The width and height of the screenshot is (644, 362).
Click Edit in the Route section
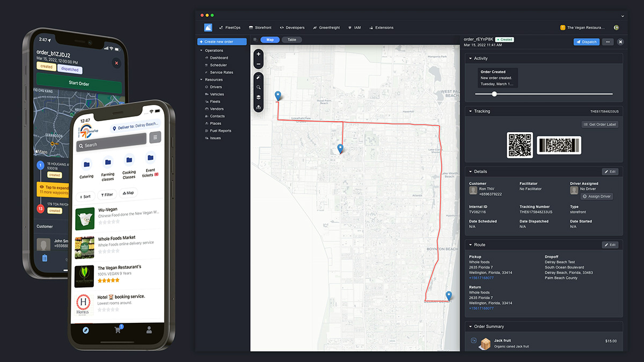[x=610, y=245]
